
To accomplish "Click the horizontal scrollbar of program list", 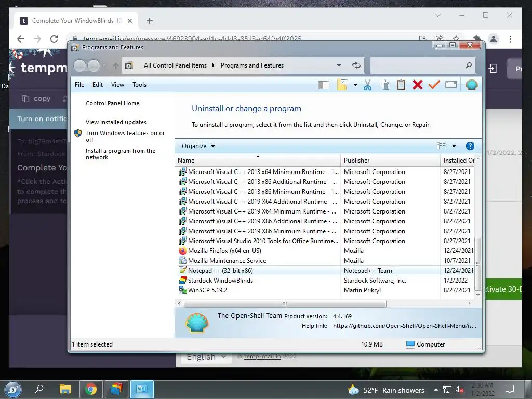I will tap(284, 303).
